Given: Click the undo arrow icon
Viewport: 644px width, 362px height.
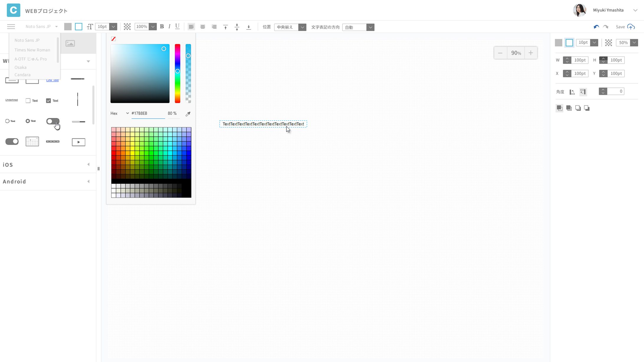Looking at the screenshot, I should click(x=596, y=27).
